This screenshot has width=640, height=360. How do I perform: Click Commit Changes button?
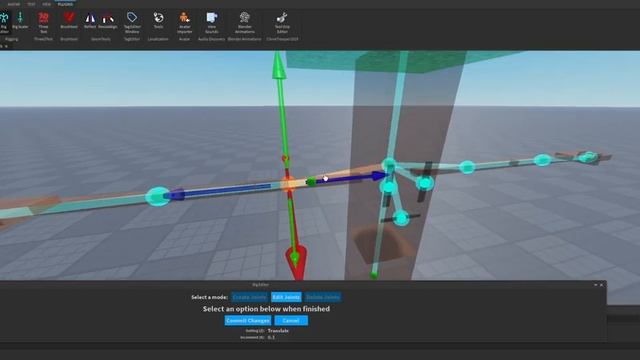click(x=248, y=320)
